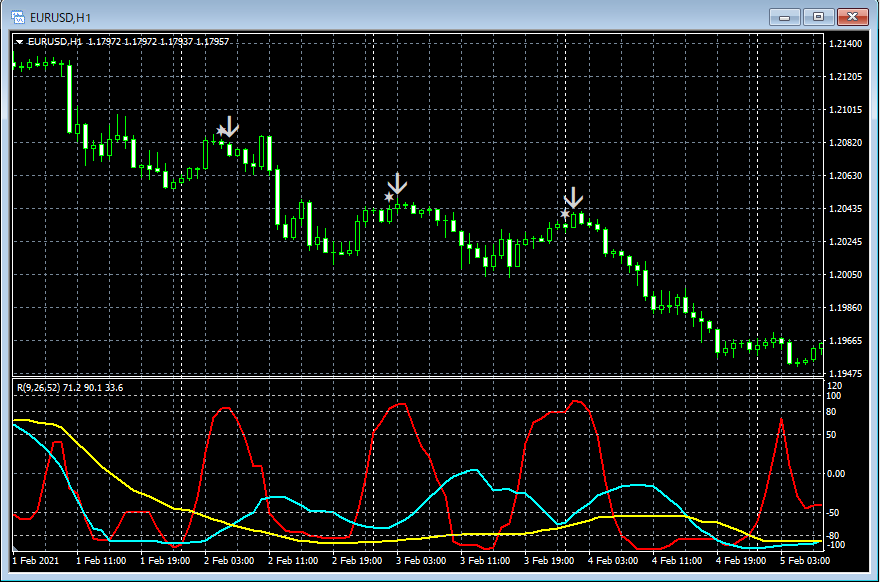Click the star marker beside the first arrow
This screenshot has height=582, width=881.
pos(221,131)
